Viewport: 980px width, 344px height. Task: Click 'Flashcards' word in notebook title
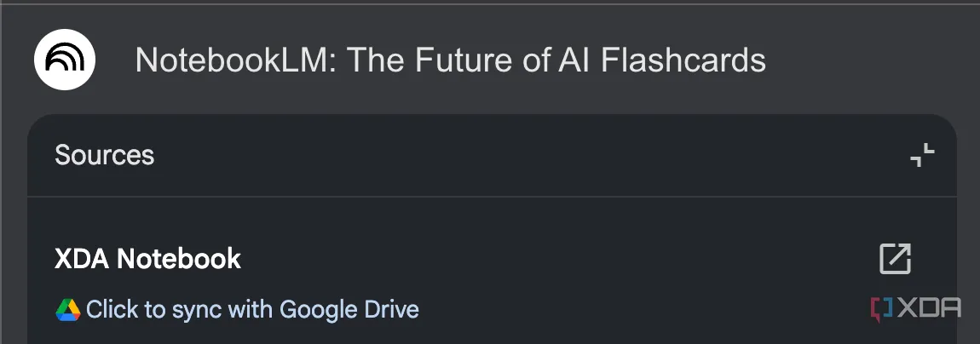(x=683, y=60)
